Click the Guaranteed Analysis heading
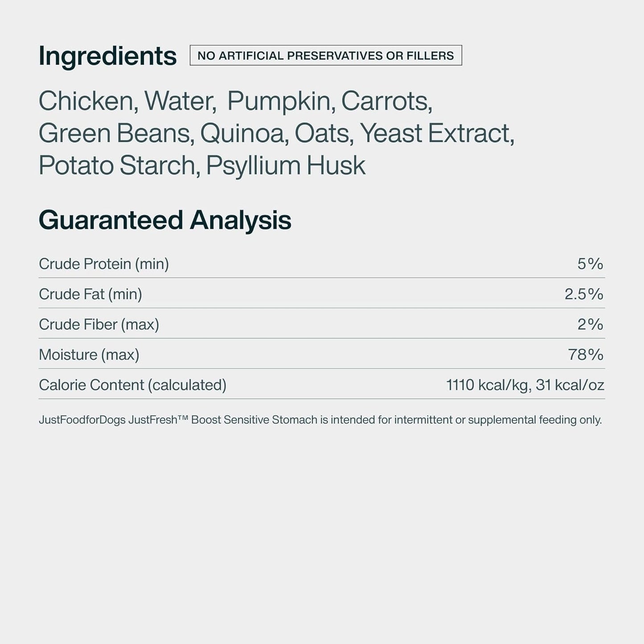 165,220
